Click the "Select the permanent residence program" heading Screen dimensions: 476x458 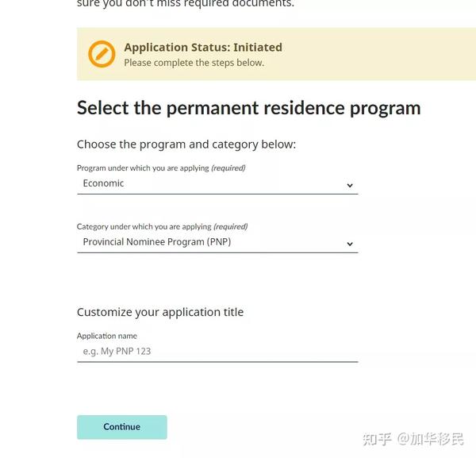click(x=248, y=108)
